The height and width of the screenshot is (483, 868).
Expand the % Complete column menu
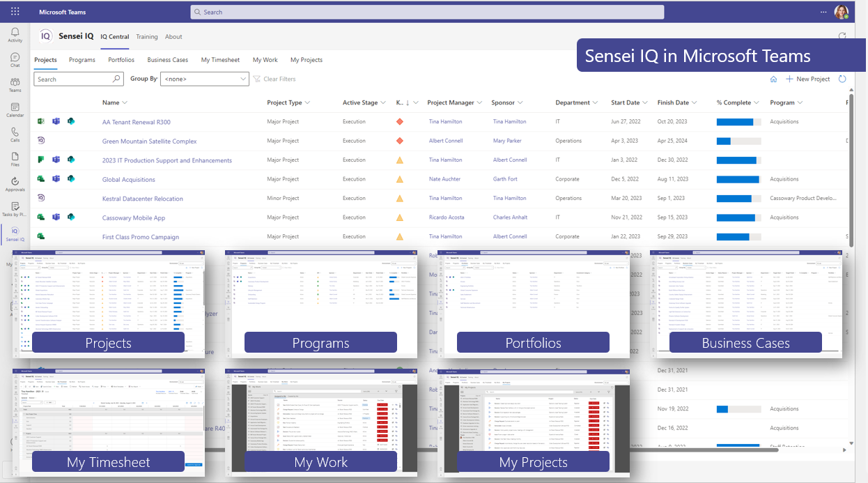(x=757, y=103)
